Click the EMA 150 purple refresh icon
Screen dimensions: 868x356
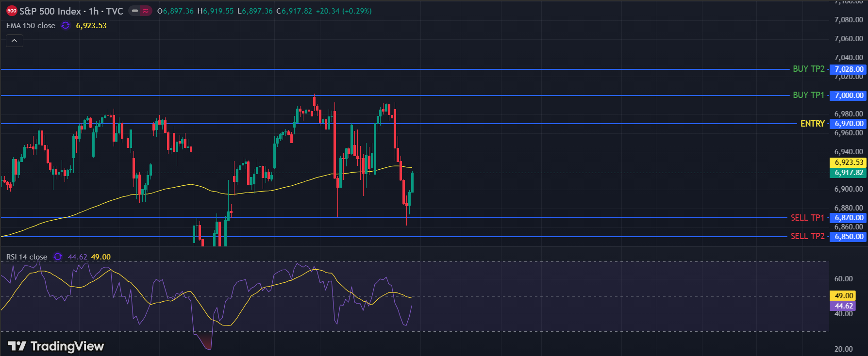pos(66,26)
